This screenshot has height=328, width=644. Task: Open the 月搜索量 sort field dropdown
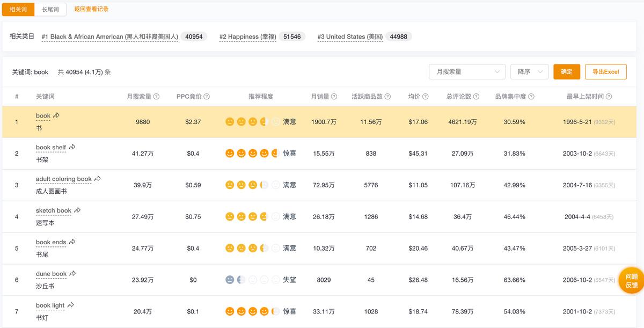pyautogui.click(x=466, y=71)
